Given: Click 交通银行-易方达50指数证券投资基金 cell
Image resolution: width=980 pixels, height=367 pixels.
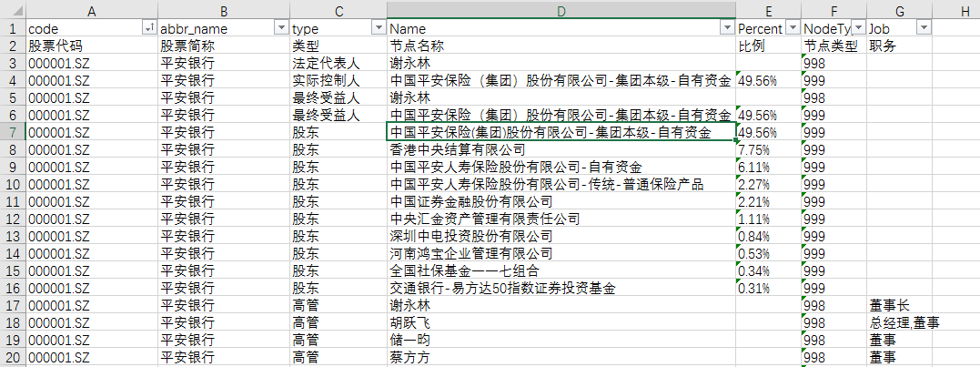Looking at the screenshot, I should 561,288.
